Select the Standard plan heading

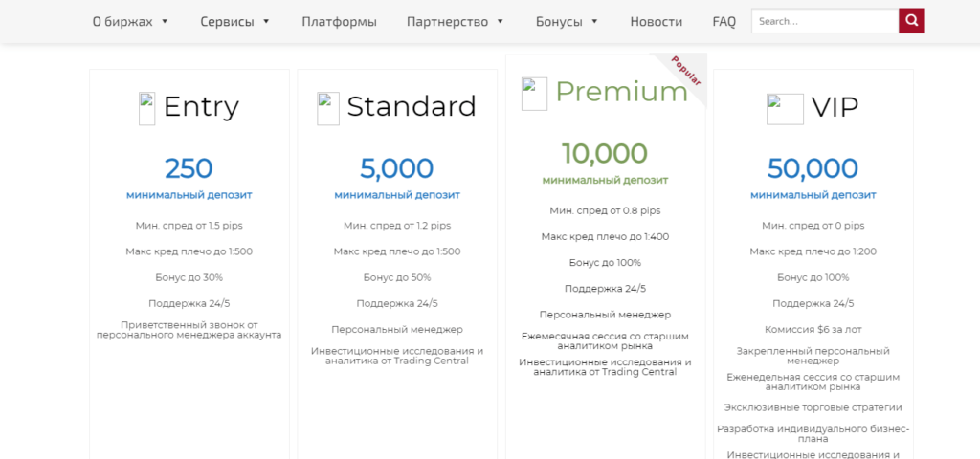pos(411,106)
